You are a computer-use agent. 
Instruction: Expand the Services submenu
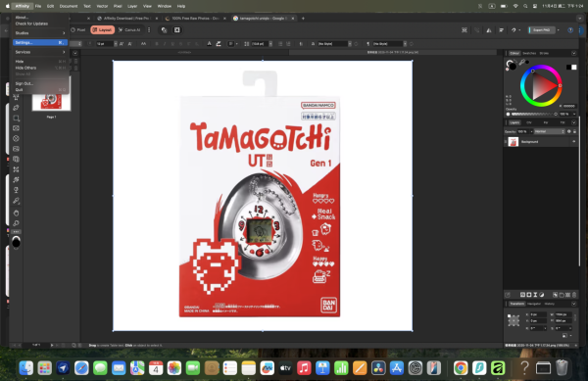[x=40, y=52]
